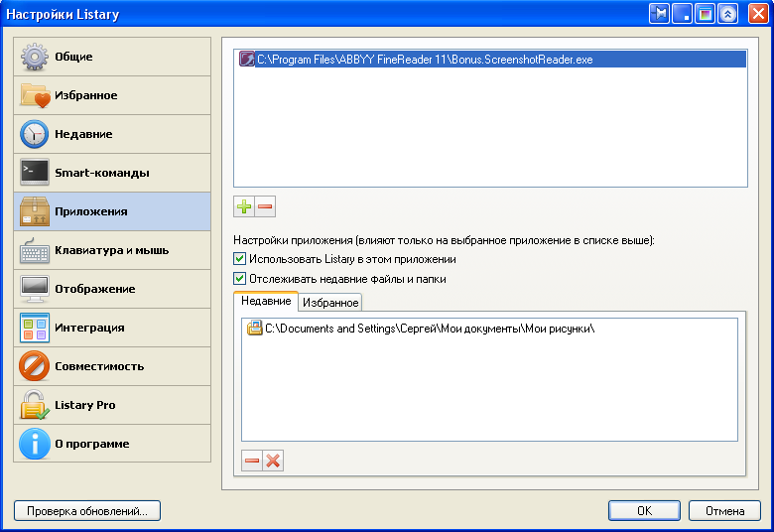This screenshot has height=532, width=774.
Task: Click the Совместимость prohibition icon
Action: click(x=34, y=366)
